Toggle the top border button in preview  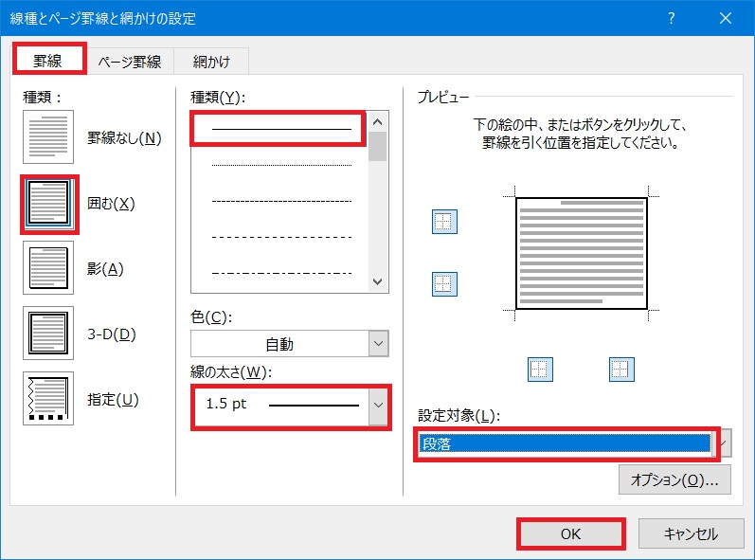[x=444, y=222]
